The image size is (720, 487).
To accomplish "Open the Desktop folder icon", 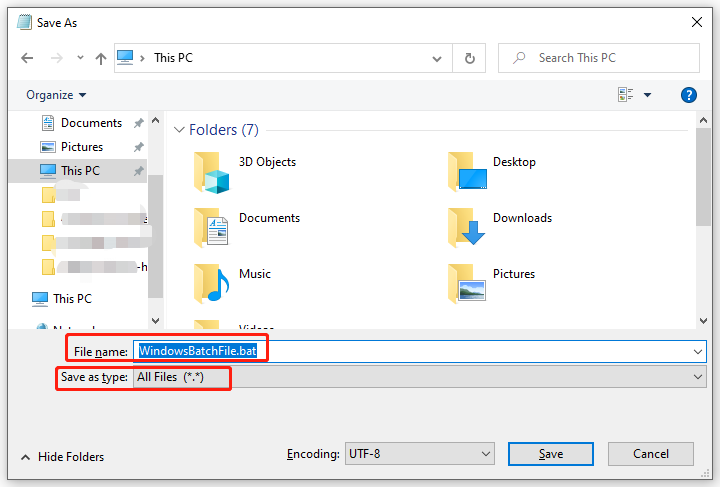I will [467, 172].
